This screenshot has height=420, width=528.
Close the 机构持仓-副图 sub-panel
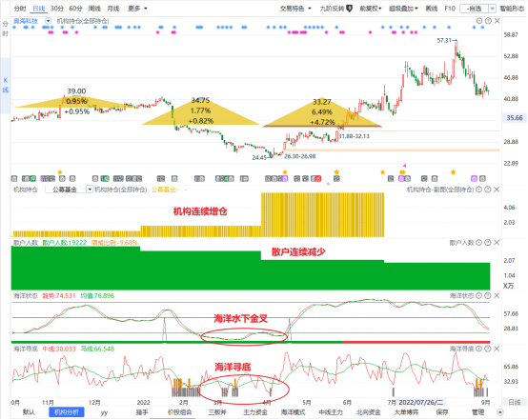tap(497, 190)
